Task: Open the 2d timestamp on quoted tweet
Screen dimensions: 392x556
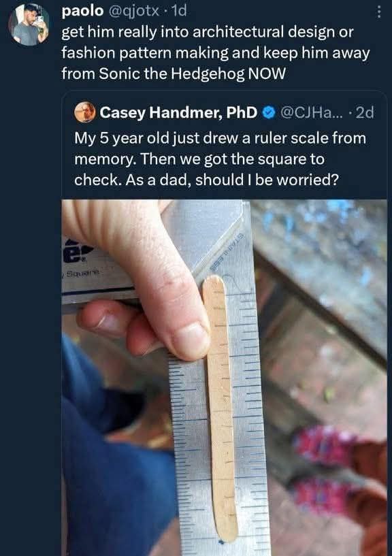Action: (x=364, y=112)
